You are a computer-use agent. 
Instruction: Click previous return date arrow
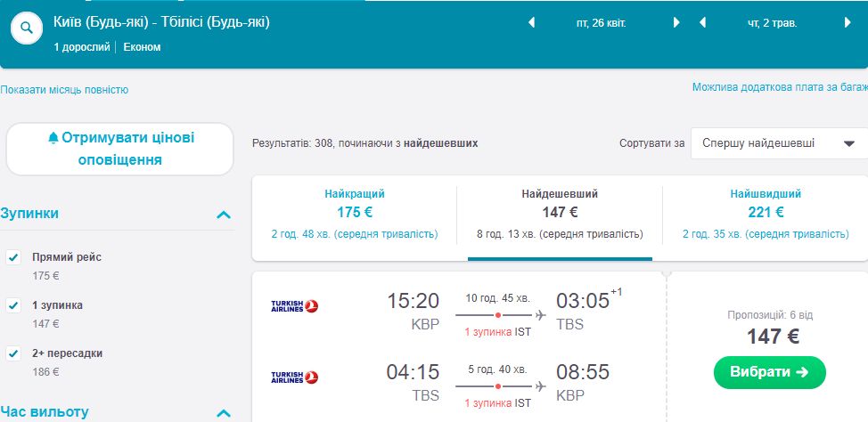click(702, 23)
